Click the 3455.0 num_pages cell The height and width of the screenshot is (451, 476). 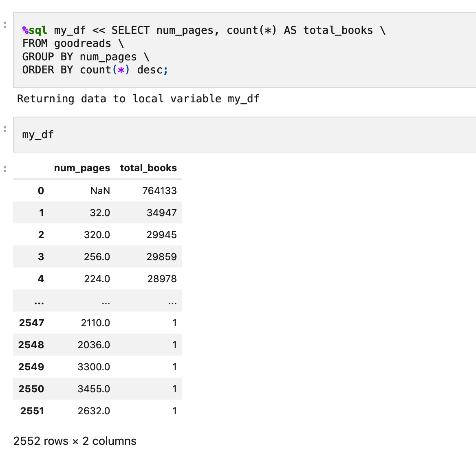tap(94, 389)
